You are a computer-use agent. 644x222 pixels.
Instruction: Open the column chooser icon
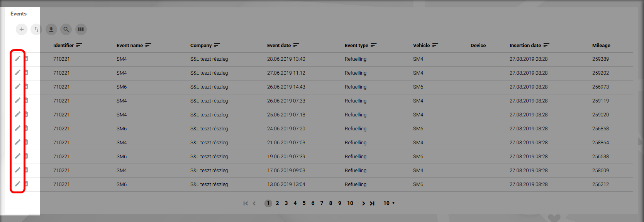coord(81,29)
